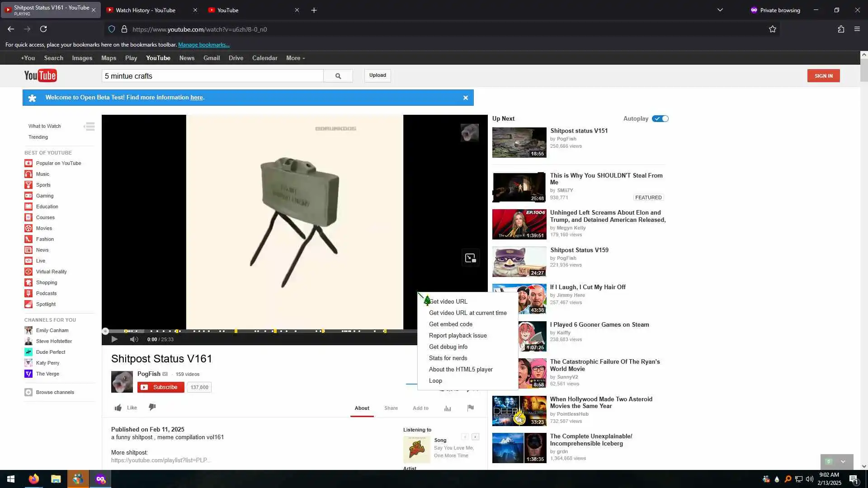Click the red Subscribe button
Viewport: 868px width, 488px height.
tap(161, 387)
